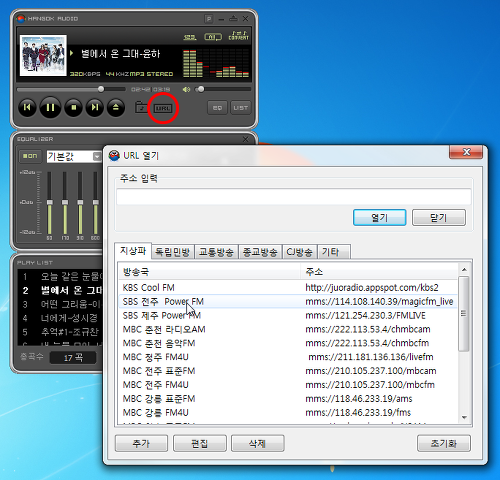Image resolution: width=500 pixels, height=480 pixels.
Task: Click the 삭제 delete button
Action: (x=258, y=443)
